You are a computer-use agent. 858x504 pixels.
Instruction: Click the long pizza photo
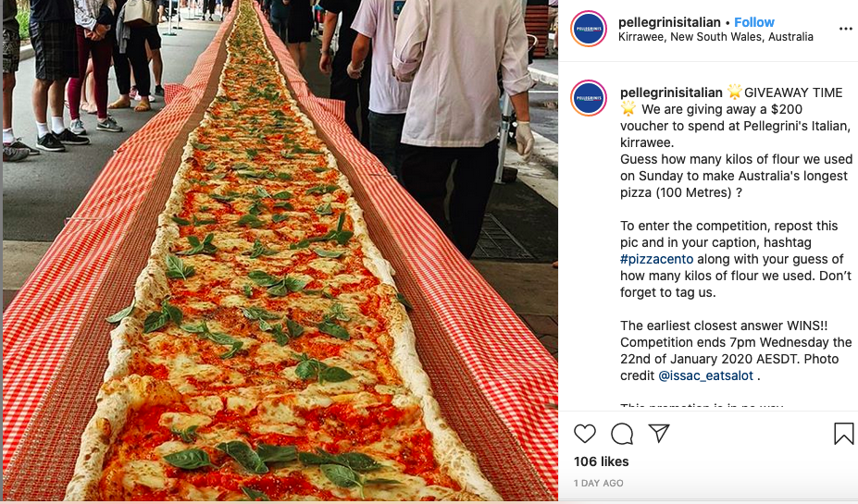[280, 251]
